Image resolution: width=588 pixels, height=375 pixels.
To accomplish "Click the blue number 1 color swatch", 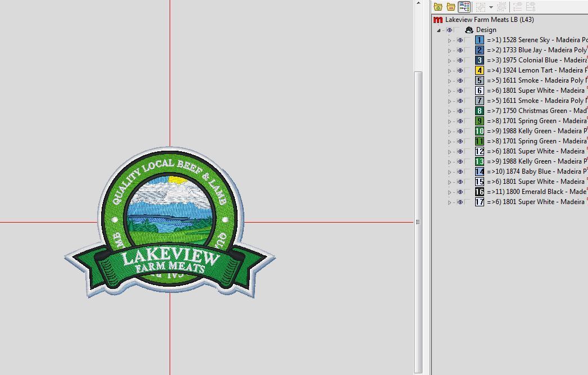I will [x=479, y=40].
